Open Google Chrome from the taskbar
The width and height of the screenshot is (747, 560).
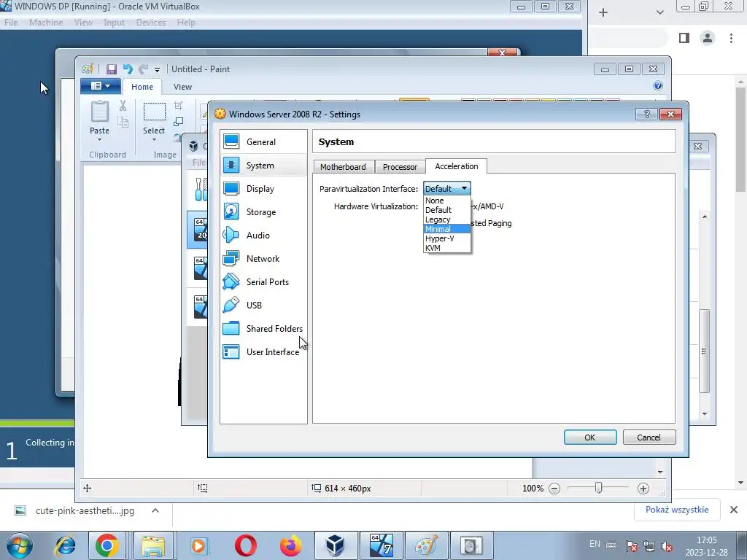click(107, 545)
